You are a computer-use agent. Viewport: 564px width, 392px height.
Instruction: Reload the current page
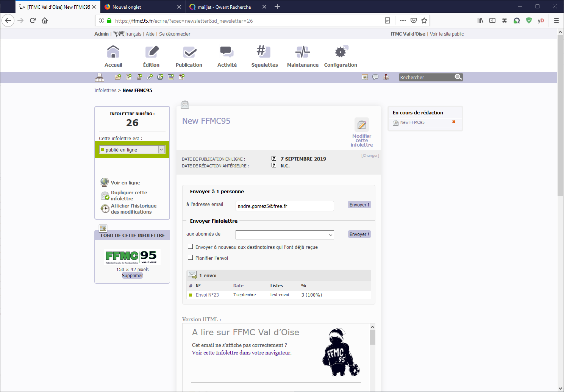[33, 20]
